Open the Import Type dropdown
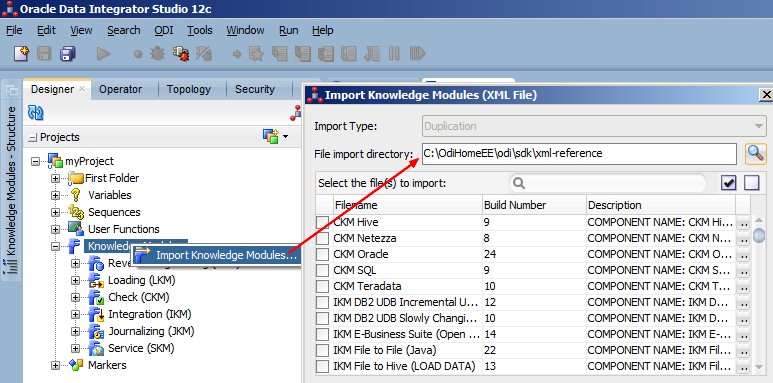The width and height of the screenshot is (773, 383). (594, 126)
